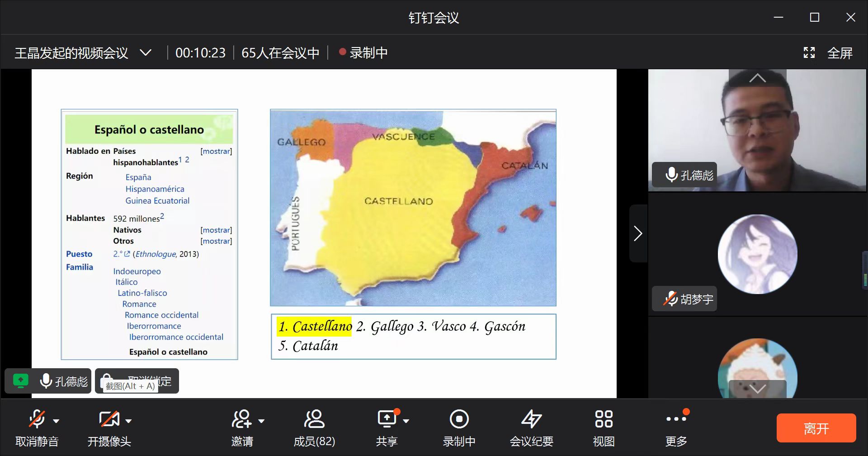Click the green screen-share indicator icon

click(x=21, y=381)
